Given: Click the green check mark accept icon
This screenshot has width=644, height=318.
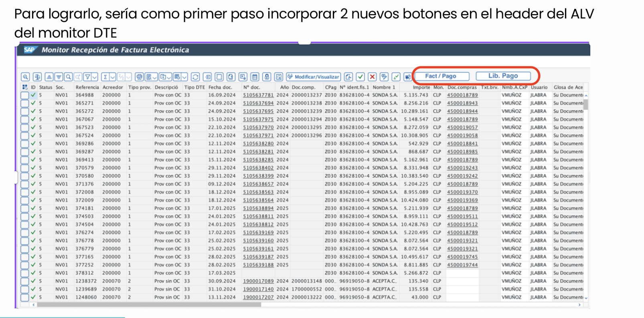Looking at the screenshot, I should [x=360, y=77].
